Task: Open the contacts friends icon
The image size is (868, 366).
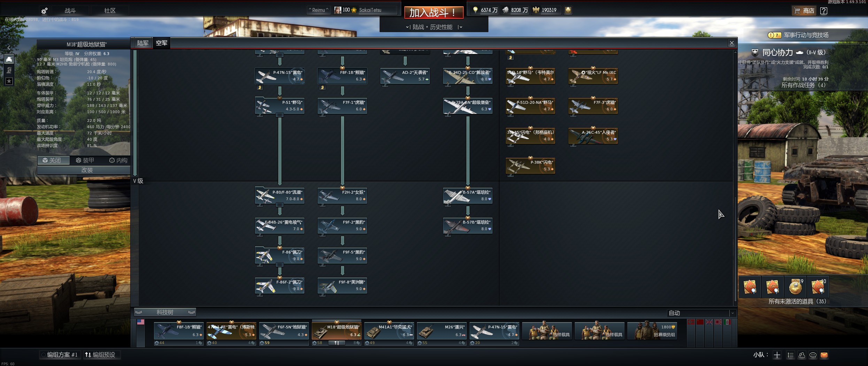Action: [x=802, y=355]
